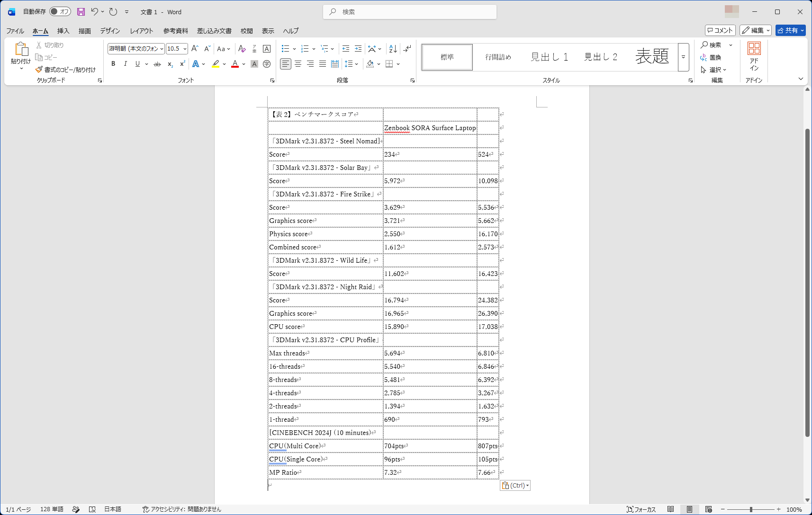Click the Comments (コメント) button
This screenshot has width=812, height=515.
(x=720, y=30)
